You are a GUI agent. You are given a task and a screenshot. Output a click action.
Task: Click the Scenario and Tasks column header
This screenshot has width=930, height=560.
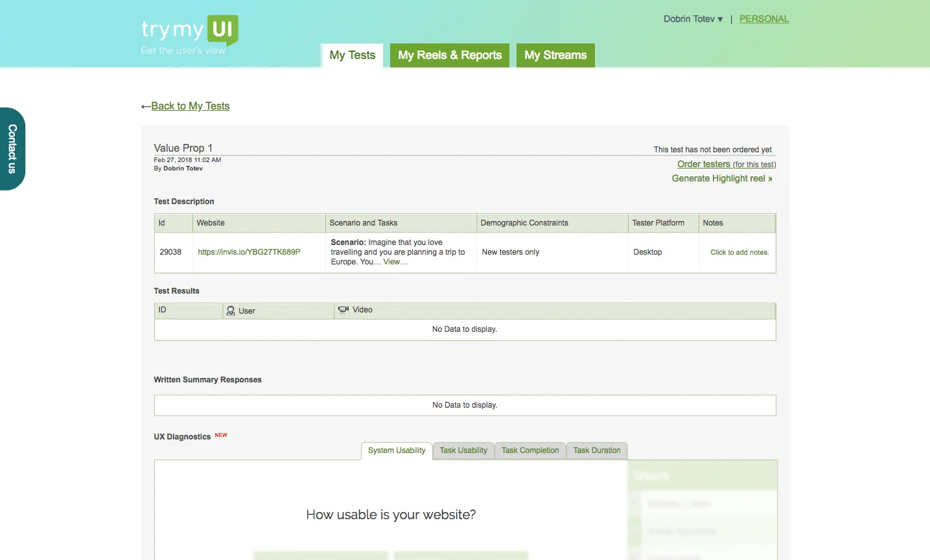401,223
